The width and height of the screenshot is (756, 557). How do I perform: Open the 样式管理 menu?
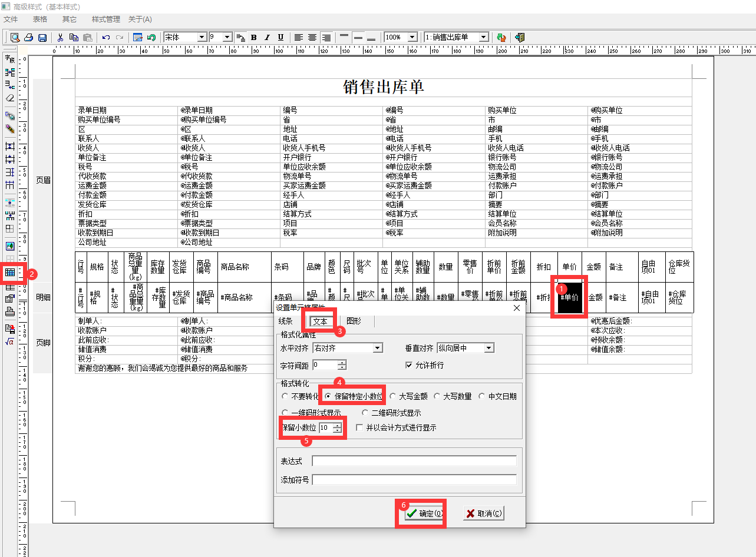[x=106, y=19]
